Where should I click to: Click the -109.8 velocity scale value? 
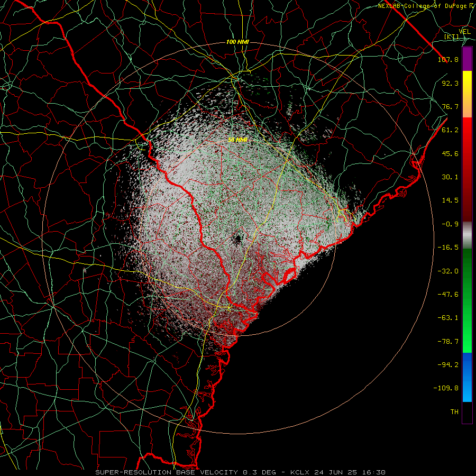pos(446,388)
